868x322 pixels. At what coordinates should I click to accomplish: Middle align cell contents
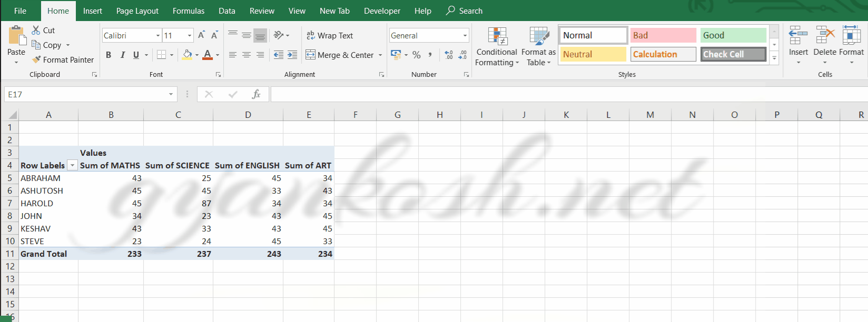point(246,35)
